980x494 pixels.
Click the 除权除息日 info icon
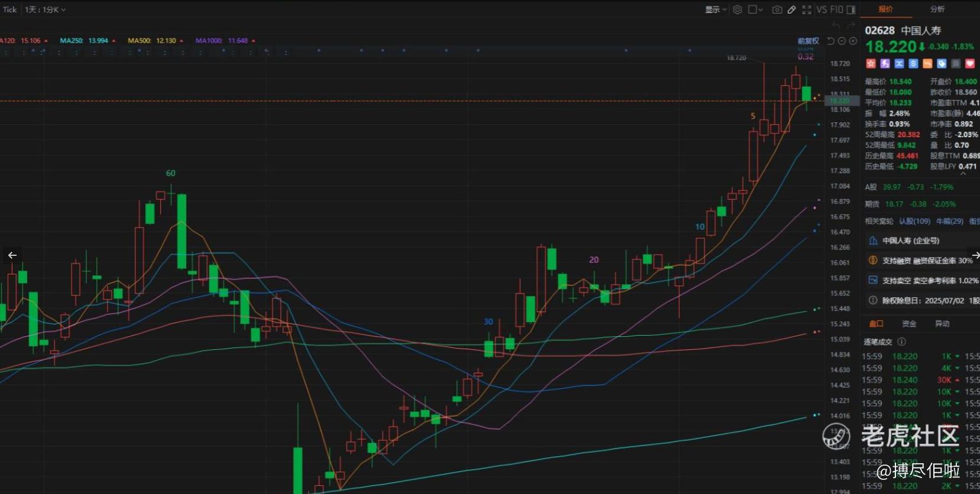click(x=872, y=300)
